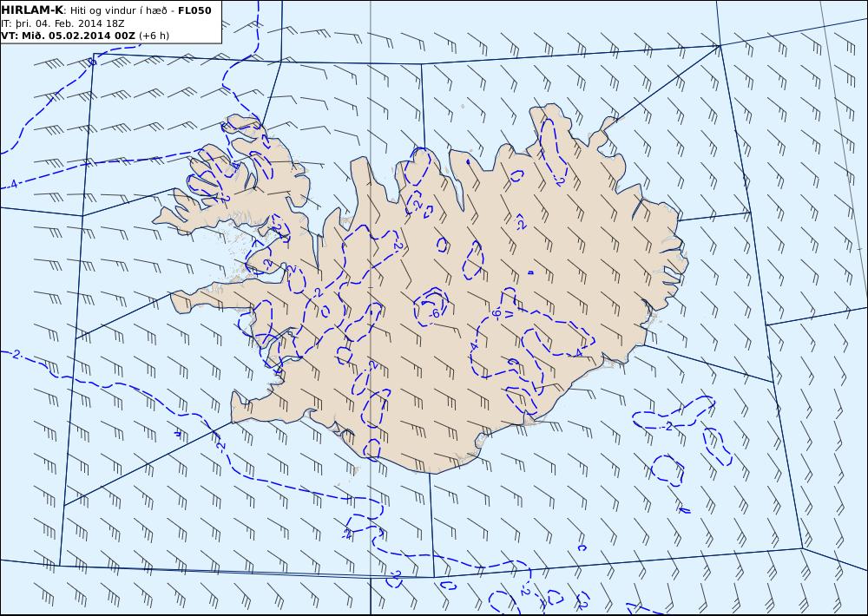868x616 pixels.
Task: Click the "VT: Mið. 05.02.2014 00Z" valid time
Action: coord(68,36)
